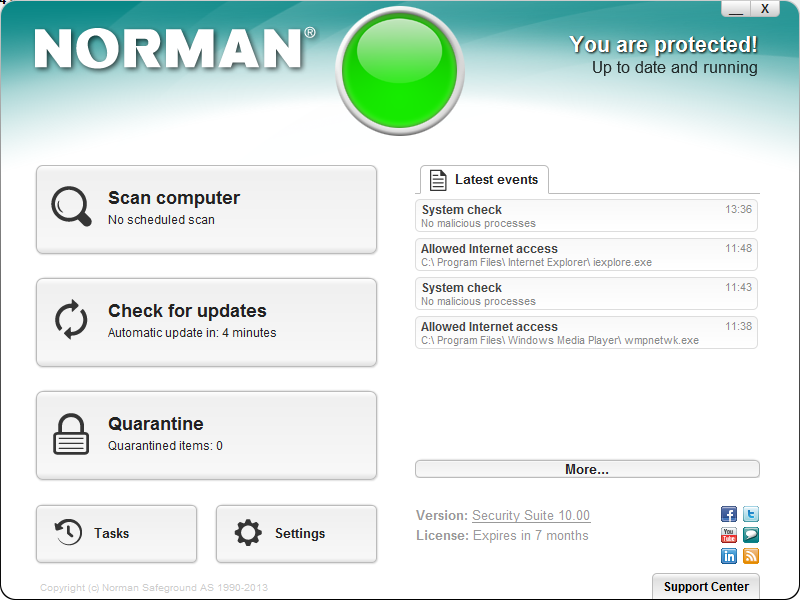The height and width of the screenshot is (600, 800).
Task: Click the teal speech bubble icon
Action: tap(751, 535)
